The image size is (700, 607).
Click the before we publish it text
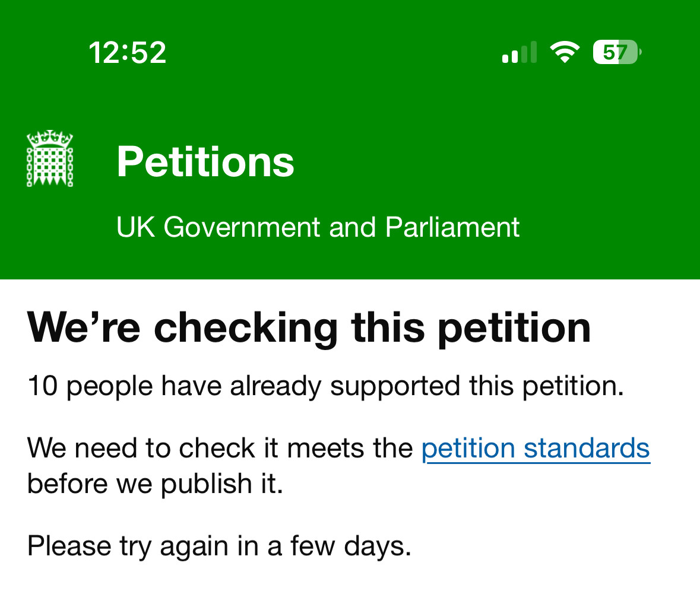pos(156,484)
